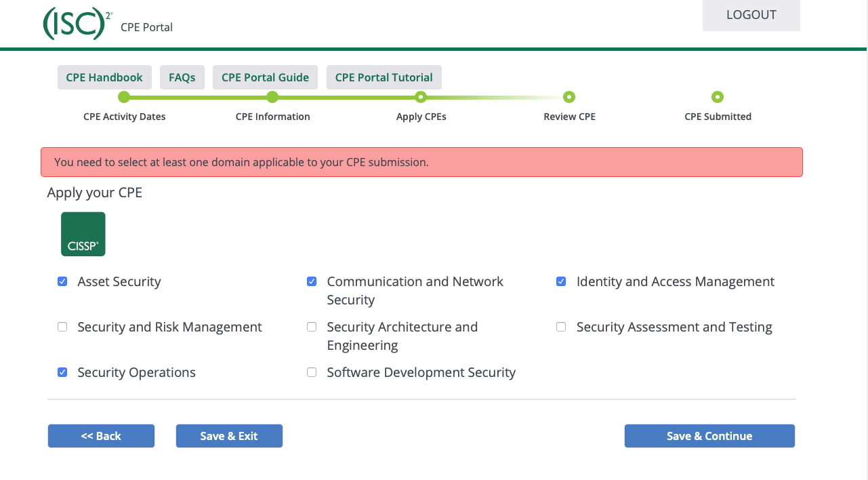868x480 pixels.
Task: Click the CPE Information step marker
Action: click(272, 97)
